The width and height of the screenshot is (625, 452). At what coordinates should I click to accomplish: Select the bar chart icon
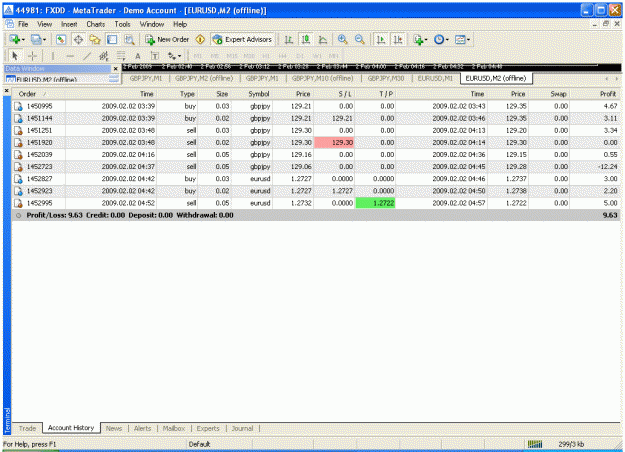[289, 39]
